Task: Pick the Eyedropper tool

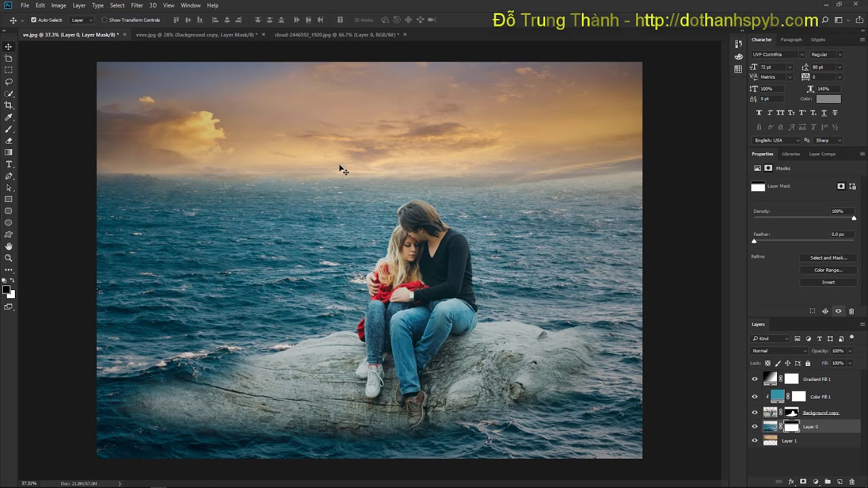Action: (9, 117)
